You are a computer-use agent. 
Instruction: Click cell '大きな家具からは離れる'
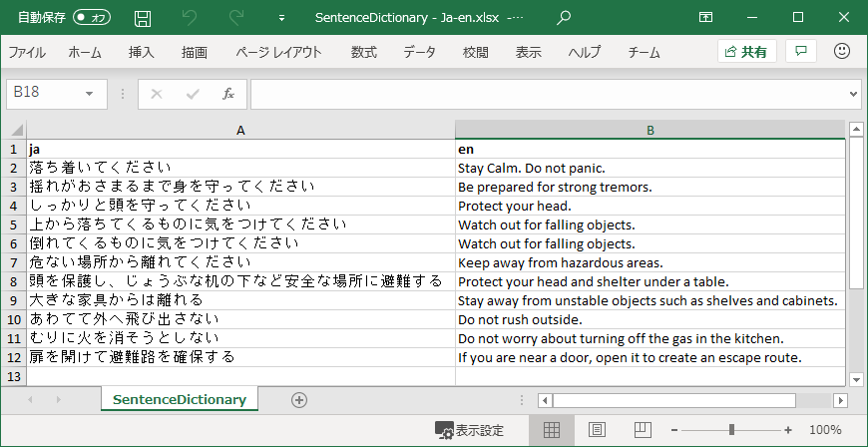pos(240,300)
